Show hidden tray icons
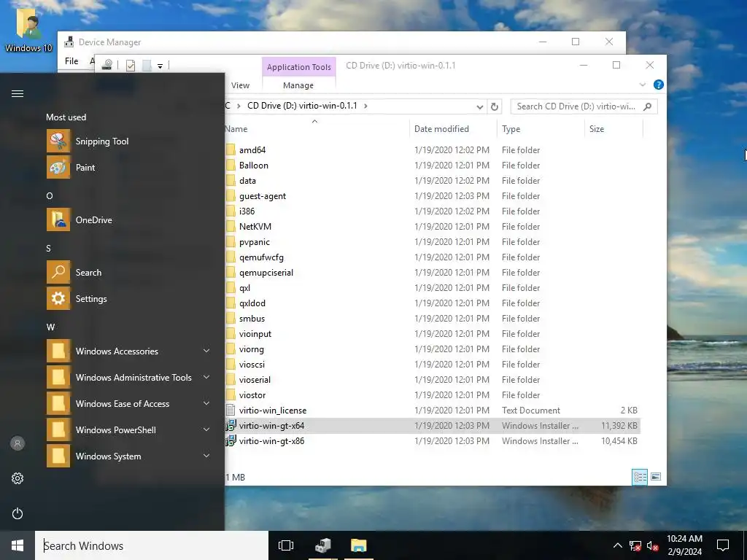Viewport: 747px width, 560px height. 617,545
